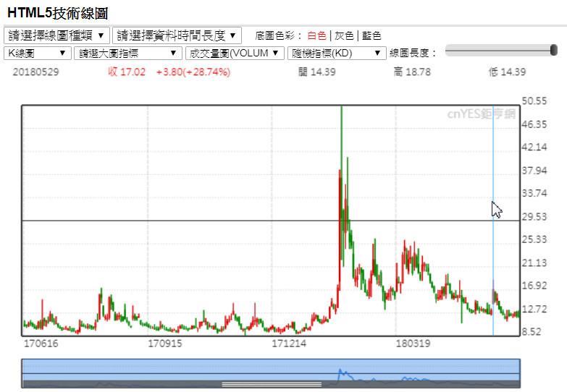Click the 8.52 price axis label

click(532, 331)
